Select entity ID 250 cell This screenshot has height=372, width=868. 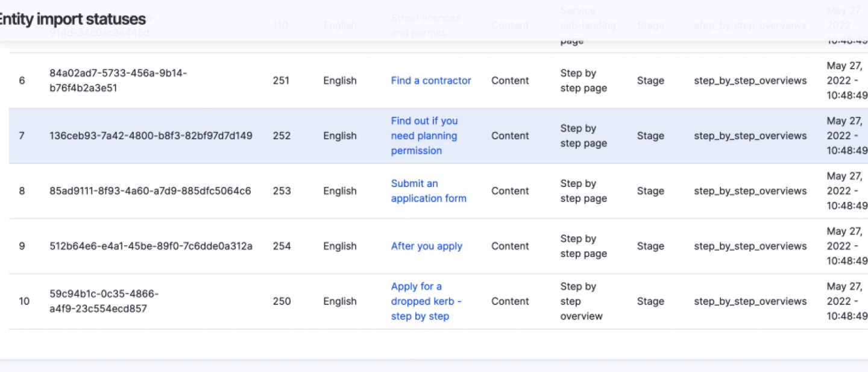[x=281, y=301]
